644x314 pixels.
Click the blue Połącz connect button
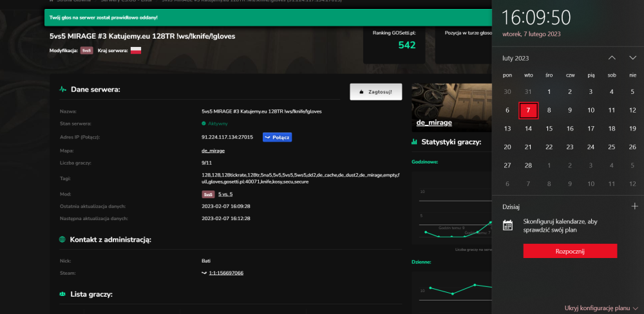point(277,137)
